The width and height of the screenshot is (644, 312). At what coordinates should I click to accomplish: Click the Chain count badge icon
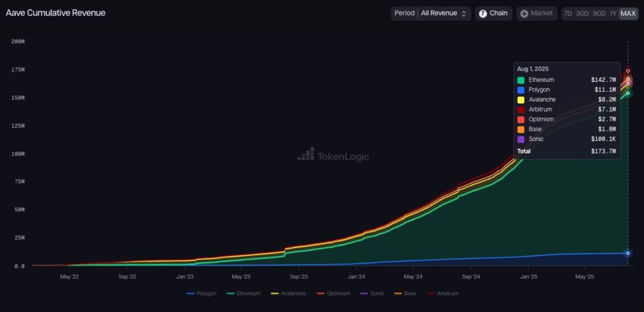[x=482, y=14]
